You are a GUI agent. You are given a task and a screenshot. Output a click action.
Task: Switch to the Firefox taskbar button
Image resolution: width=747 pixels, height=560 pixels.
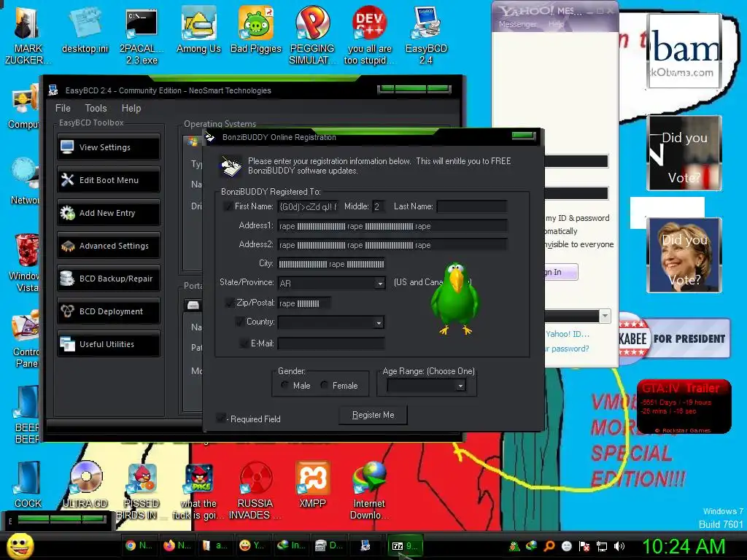click(177, 545)
